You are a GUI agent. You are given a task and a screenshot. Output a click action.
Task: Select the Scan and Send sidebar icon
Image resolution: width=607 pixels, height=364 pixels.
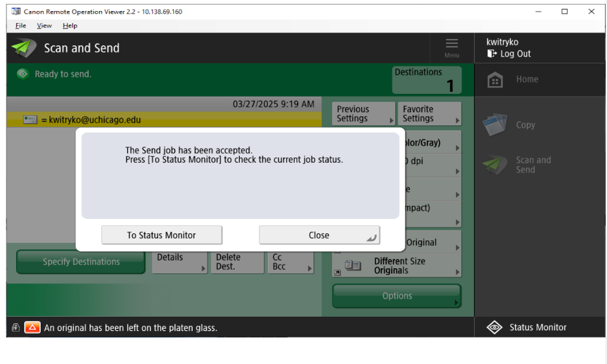pos(495,165)
